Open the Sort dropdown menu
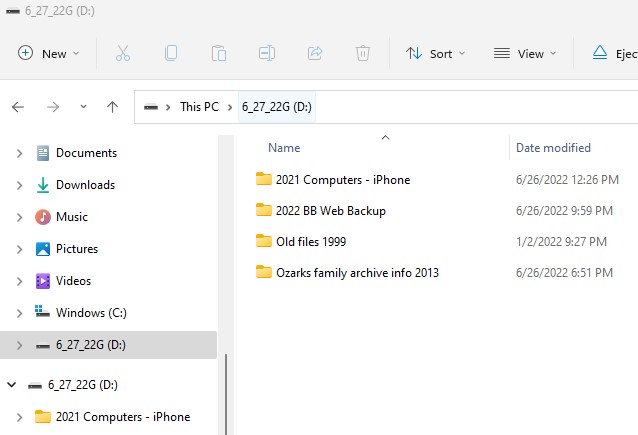Screen dimensions: 638x435 coord(435,53)
